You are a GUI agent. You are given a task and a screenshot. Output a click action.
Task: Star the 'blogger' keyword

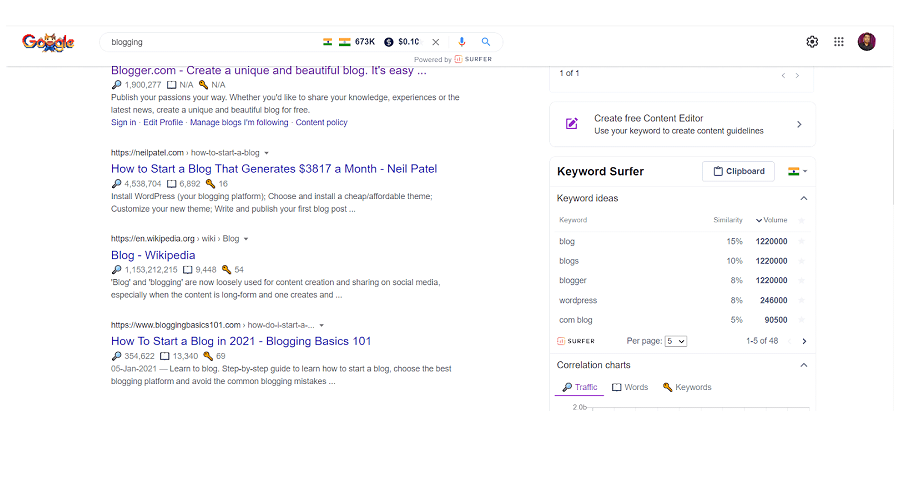click(801, 281)
